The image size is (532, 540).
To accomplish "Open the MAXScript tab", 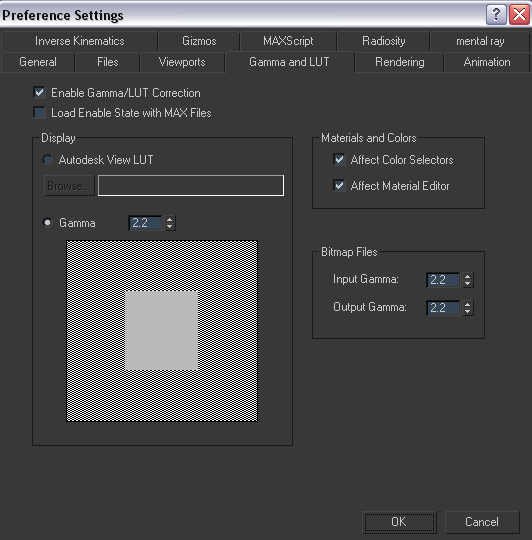I will point(288,41).
